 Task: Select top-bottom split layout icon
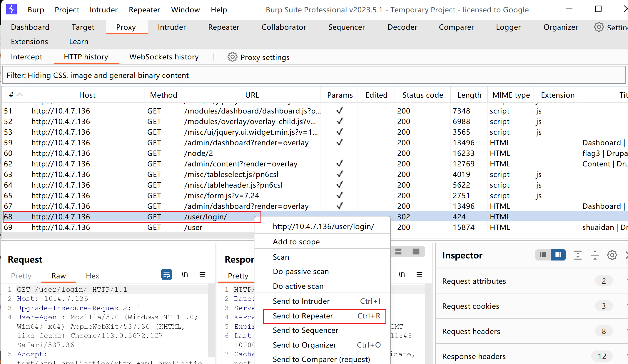pos(398,251)
